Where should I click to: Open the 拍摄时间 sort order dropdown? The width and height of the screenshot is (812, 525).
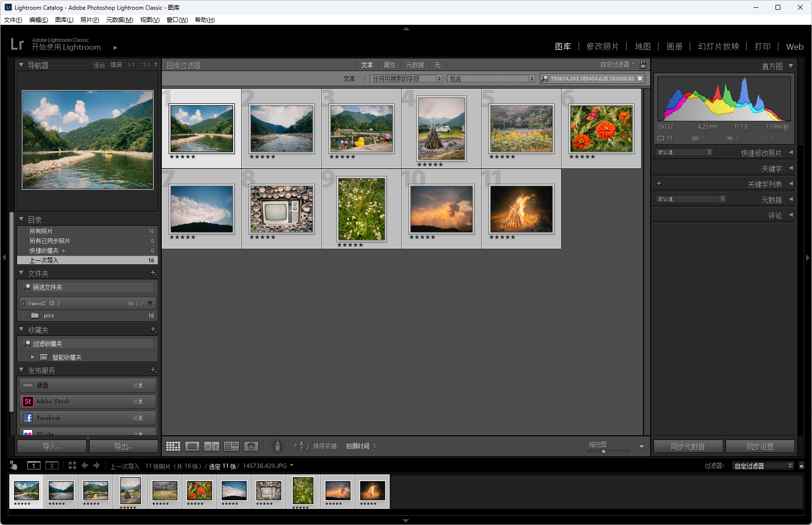361,446
